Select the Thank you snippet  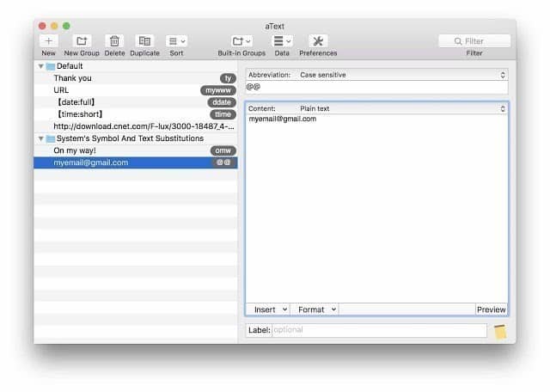coord(136,78)
